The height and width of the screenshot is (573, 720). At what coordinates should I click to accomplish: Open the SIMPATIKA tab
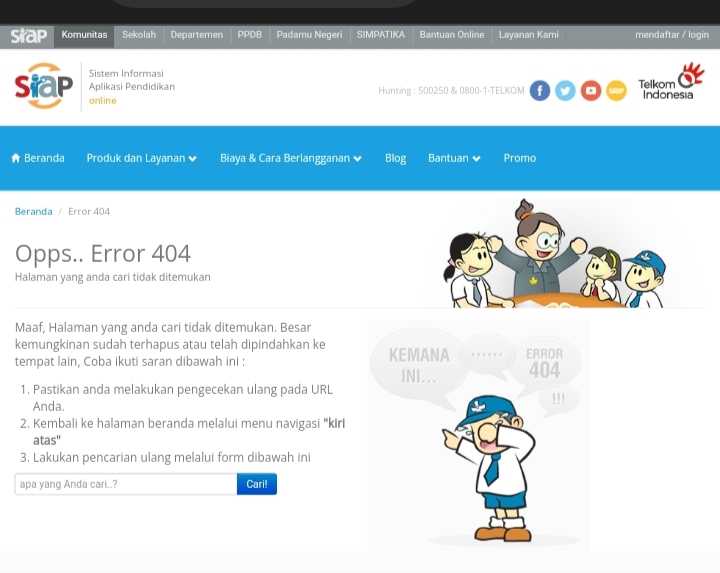[x=381, y=35]
